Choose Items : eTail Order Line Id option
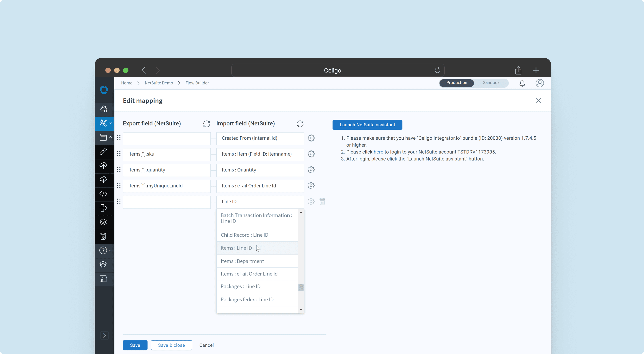Screen dimensions: 644x354 click(x=257, y=274)
